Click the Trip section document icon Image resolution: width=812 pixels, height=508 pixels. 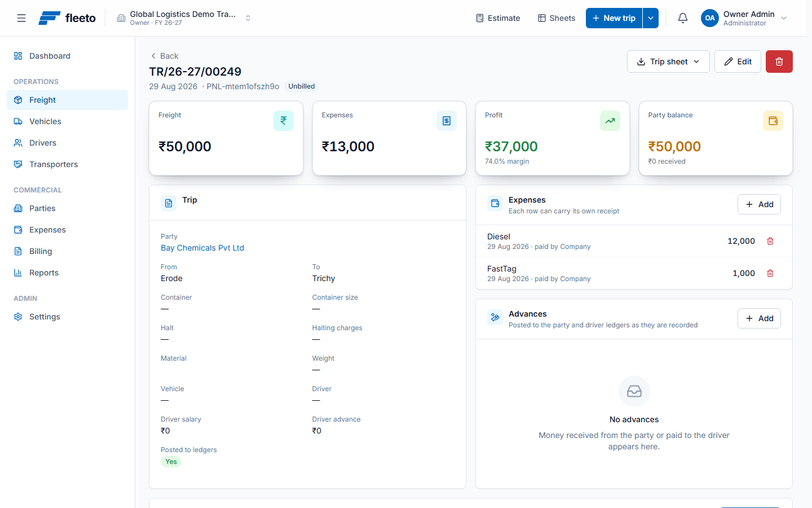[x=169, y=203]
